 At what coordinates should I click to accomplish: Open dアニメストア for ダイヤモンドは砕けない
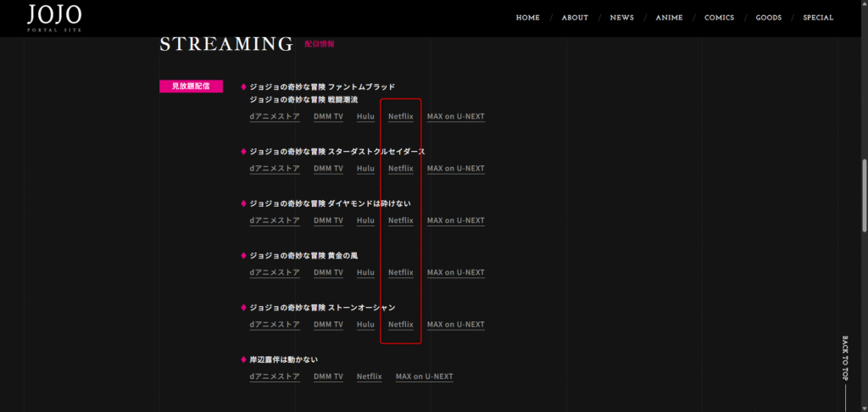click(275, 221)
